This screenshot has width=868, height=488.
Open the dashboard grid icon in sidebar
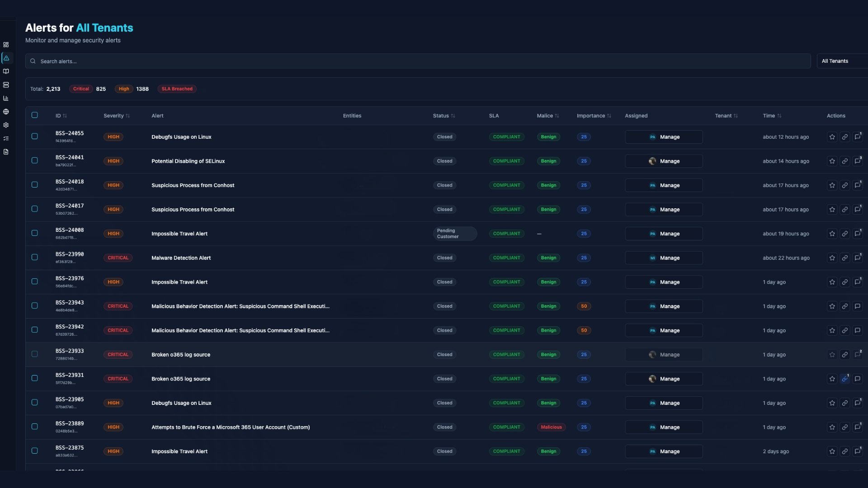tap(6, 45)
